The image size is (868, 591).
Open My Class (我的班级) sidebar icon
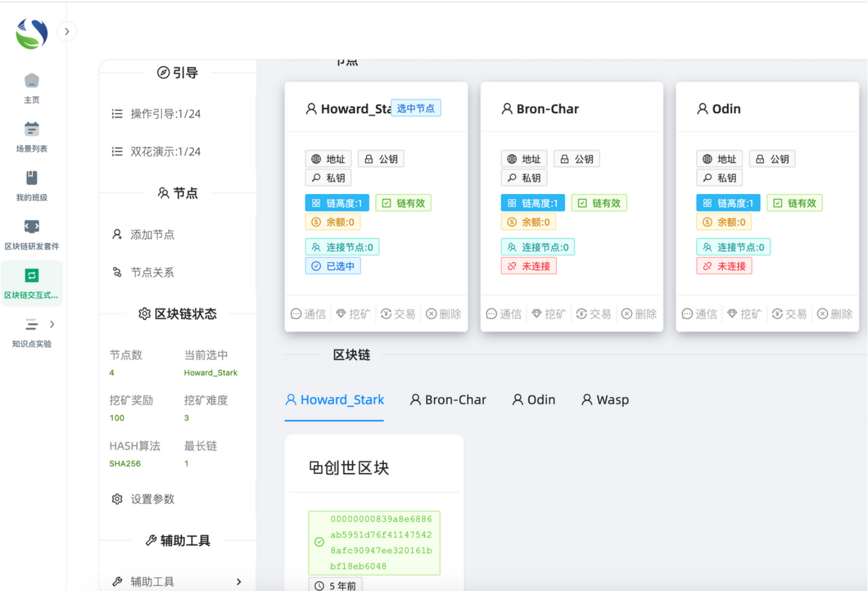pyautogui.click(x=31, y=179)
